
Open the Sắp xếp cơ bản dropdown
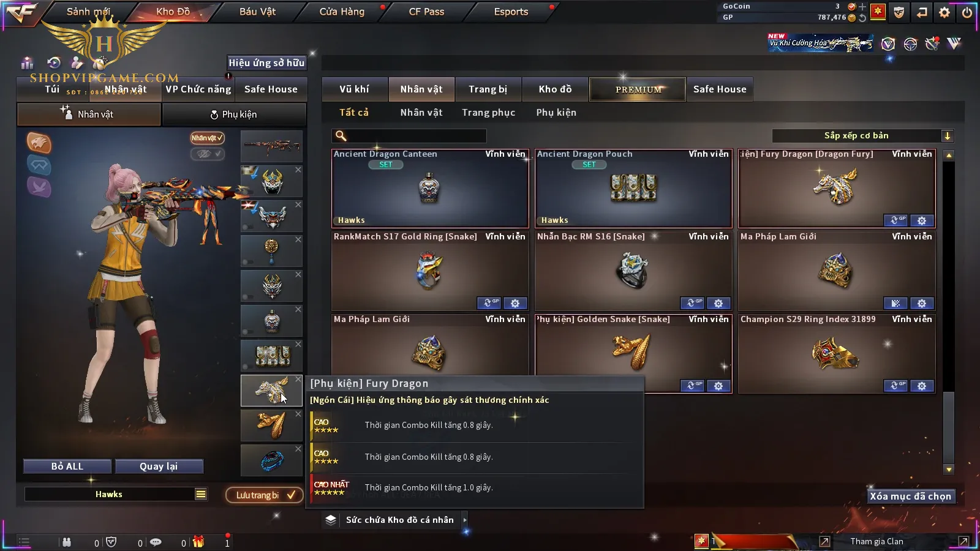pyautogui.click(x=862, y=135)
